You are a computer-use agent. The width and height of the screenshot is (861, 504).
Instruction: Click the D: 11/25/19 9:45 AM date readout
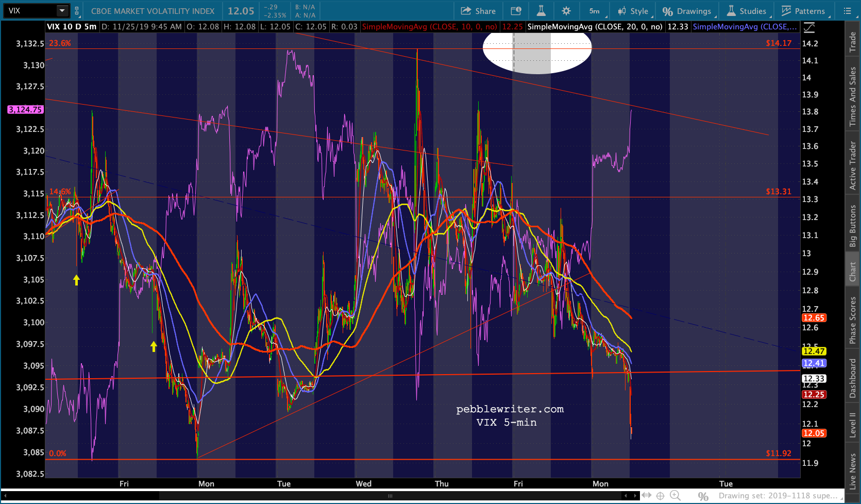[142, 27]
